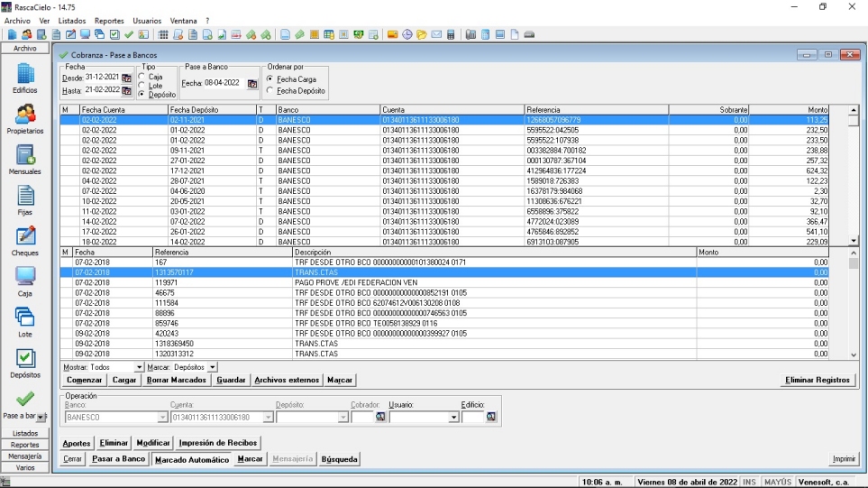
Task: Click Impresión de Recibos button
Action: [x=217, y=443]
